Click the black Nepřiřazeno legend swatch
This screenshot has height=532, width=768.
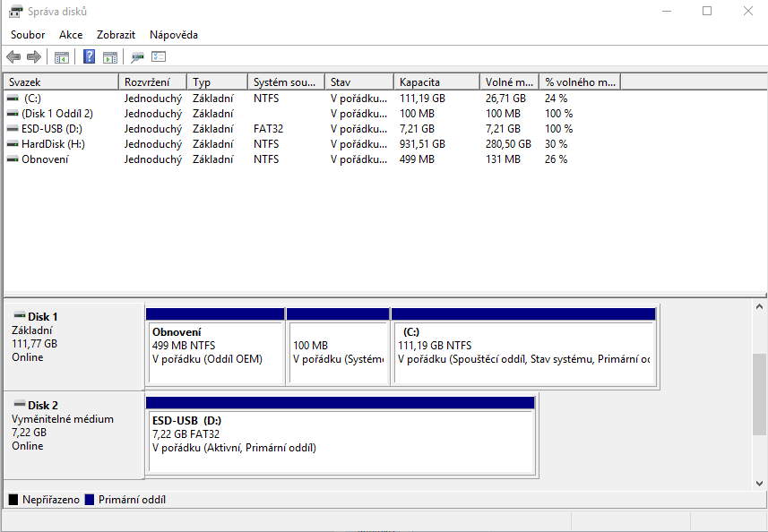(x=13, y=500)
